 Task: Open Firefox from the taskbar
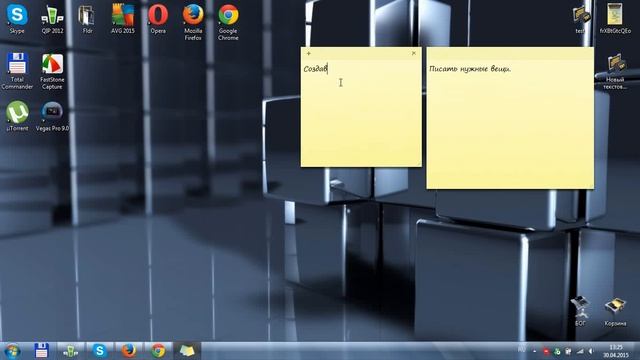pos(129,351)
